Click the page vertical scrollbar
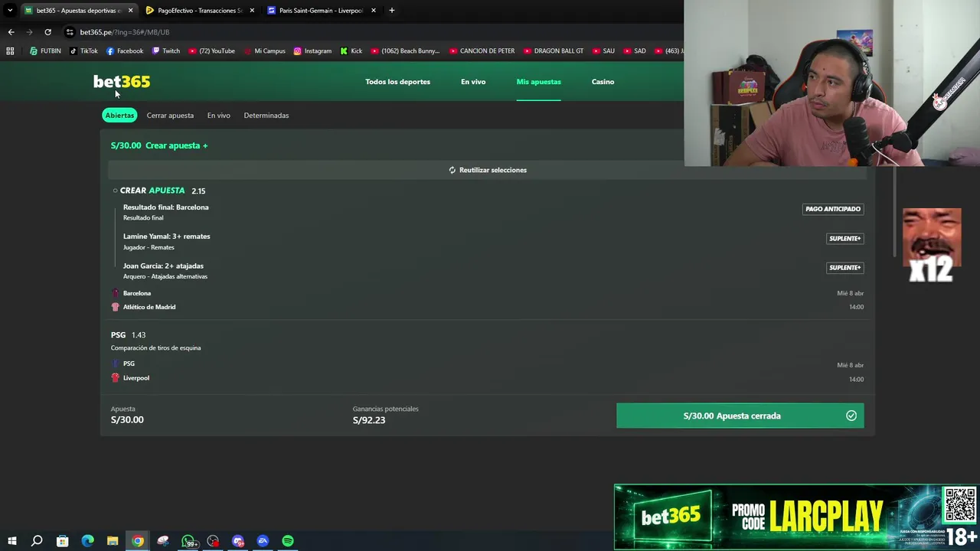Viewport: 980px width, 551px height. tap(893, 213)
